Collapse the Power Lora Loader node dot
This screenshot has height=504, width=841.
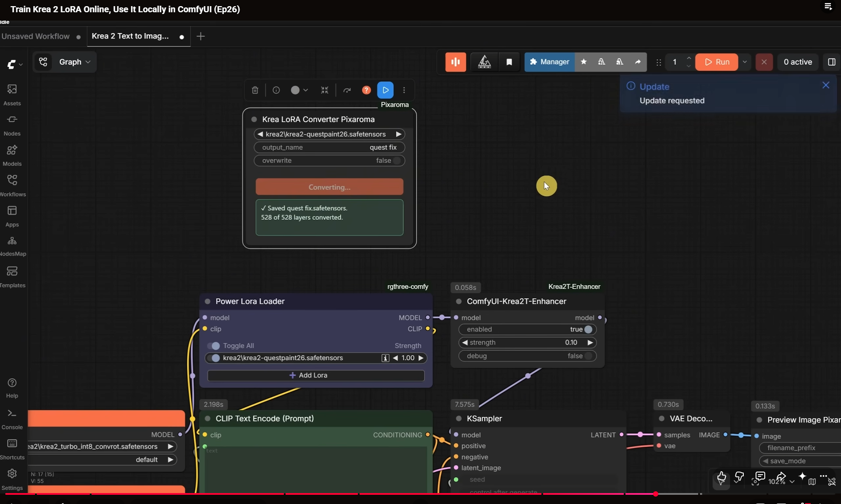tap(208, 302)
